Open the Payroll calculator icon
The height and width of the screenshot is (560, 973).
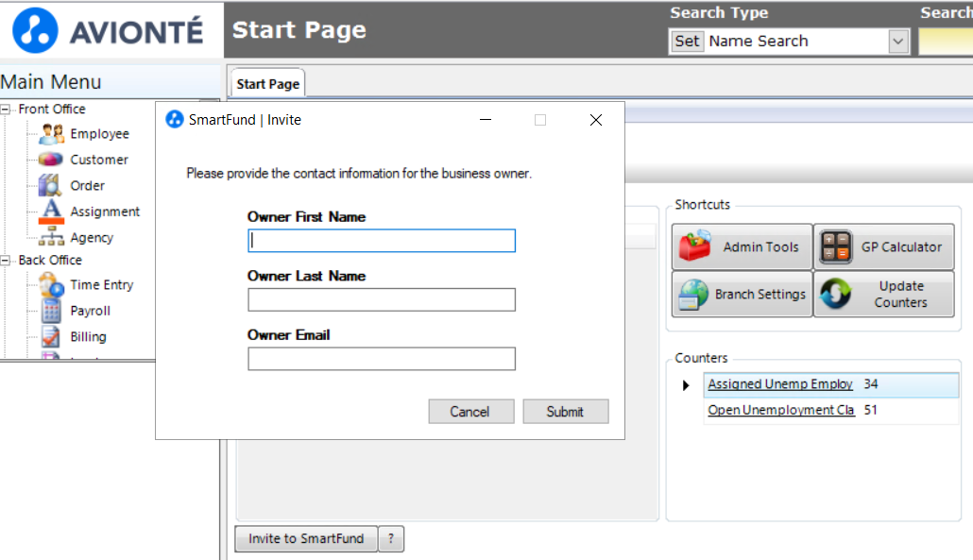[51, 311]
